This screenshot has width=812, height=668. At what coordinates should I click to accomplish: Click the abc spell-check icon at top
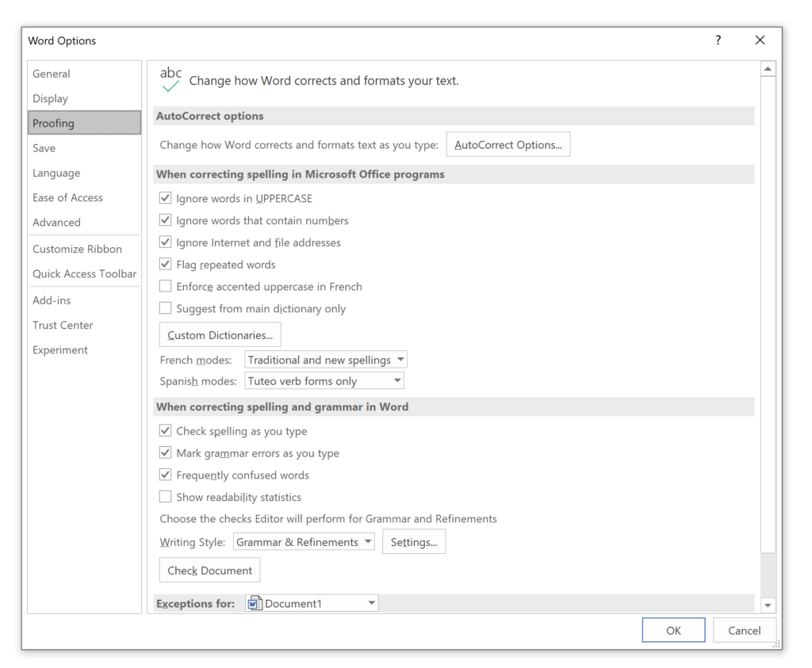pyautogui.click(x=171, y=78)
